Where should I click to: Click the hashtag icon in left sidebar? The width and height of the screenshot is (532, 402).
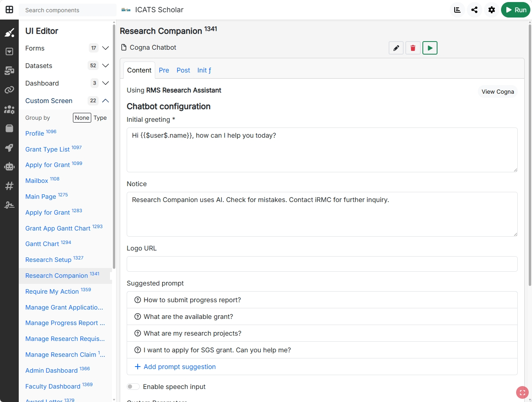[9, 186]
